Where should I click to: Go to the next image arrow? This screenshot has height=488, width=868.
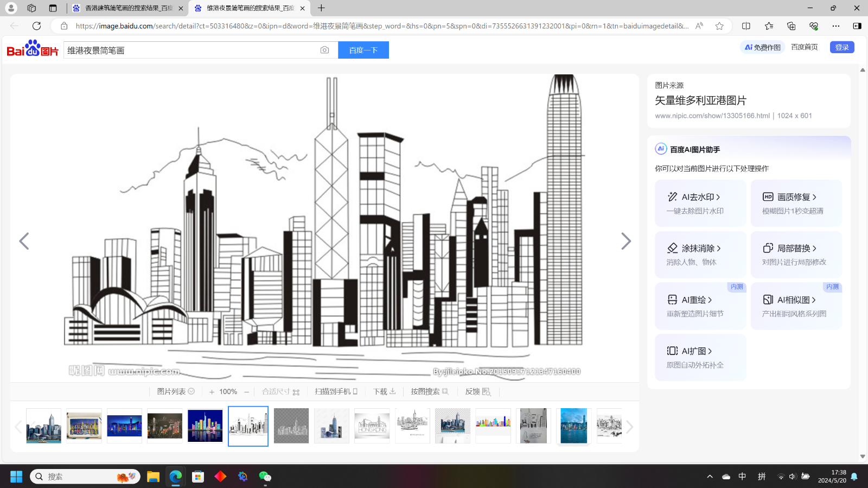click(626, 241)
